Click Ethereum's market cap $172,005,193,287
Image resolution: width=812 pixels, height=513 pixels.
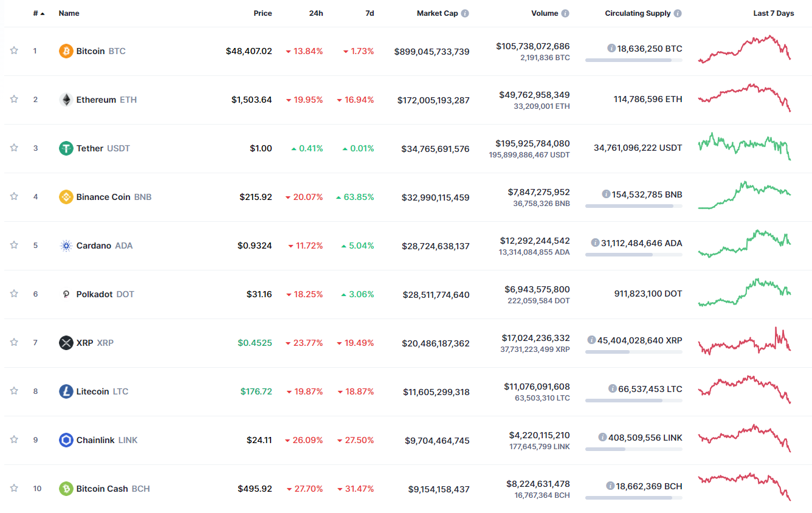tap(434, 100)
